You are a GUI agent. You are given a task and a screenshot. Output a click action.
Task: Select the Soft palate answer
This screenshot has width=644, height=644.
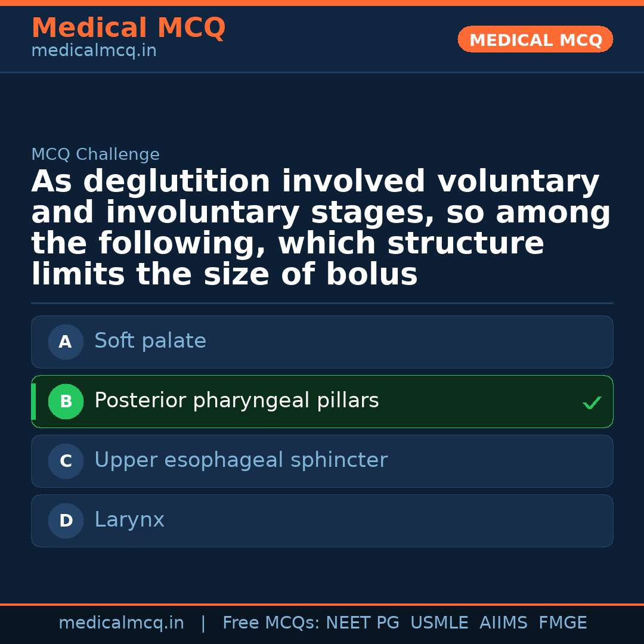(150, 341)
